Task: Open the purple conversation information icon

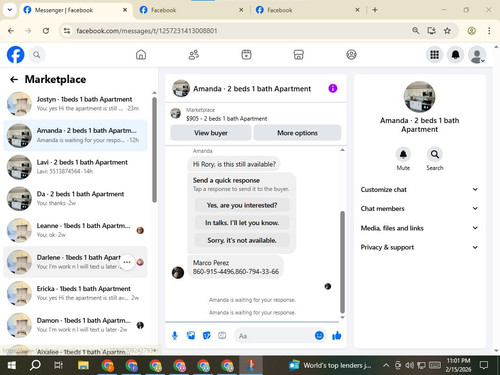Action: [x=333, y=88]
